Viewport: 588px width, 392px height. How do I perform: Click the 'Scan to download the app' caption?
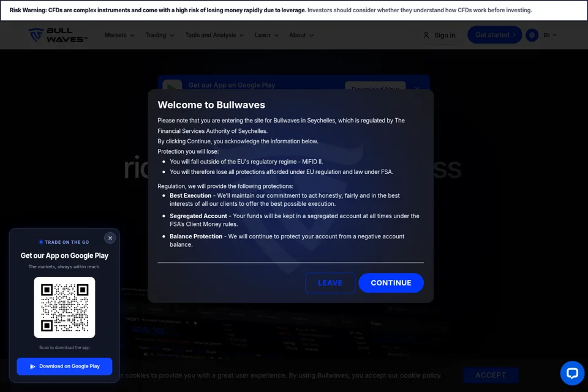(x=64, y=348)
